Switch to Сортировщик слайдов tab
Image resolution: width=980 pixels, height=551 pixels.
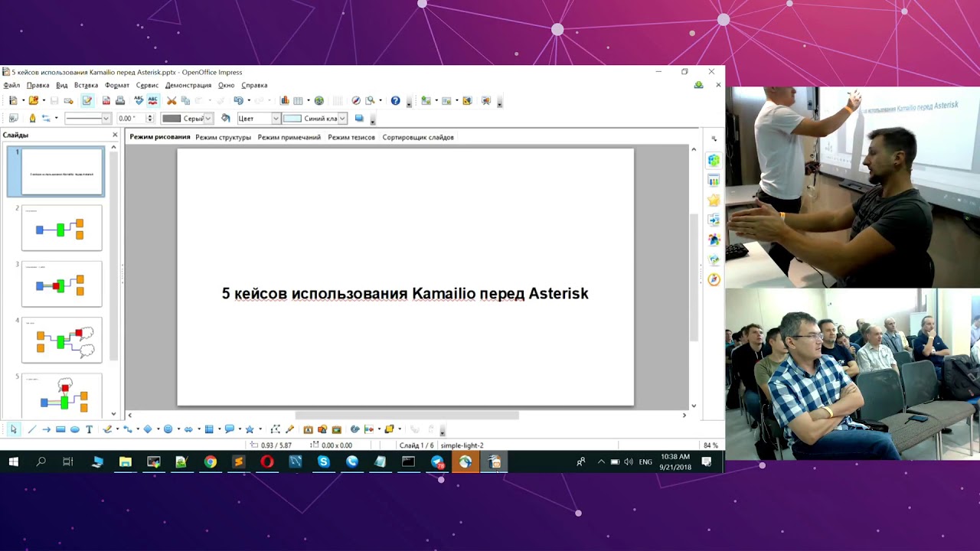pyautogui.click(x=418, y=137)
